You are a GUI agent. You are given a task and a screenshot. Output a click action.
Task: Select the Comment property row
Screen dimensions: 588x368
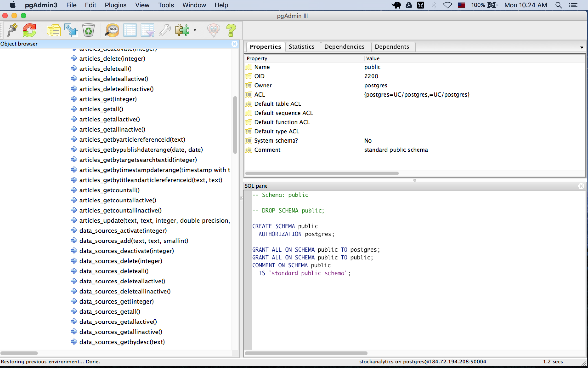click(415, 150)
